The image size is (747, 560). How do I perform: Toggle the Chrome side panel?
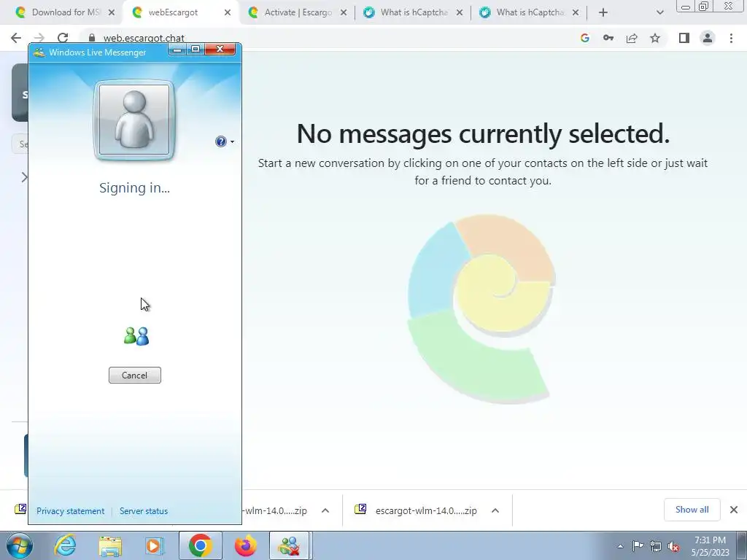click(x=684, y=38)
